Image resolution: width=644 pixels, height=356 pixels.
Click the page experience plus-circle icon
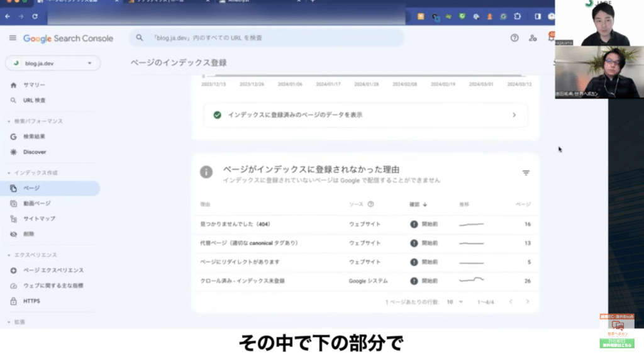pyautogui.click(x=14, y=270)
